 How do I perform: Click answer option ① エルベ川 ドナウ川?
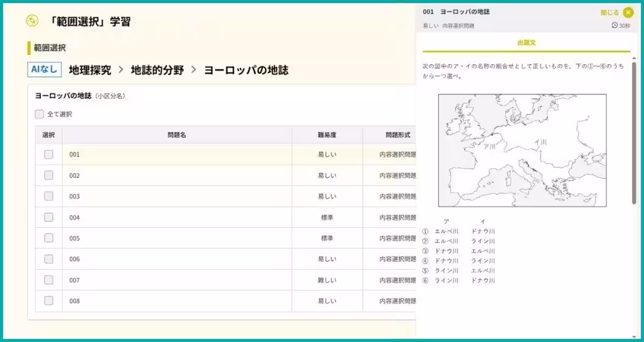[459, 231]
